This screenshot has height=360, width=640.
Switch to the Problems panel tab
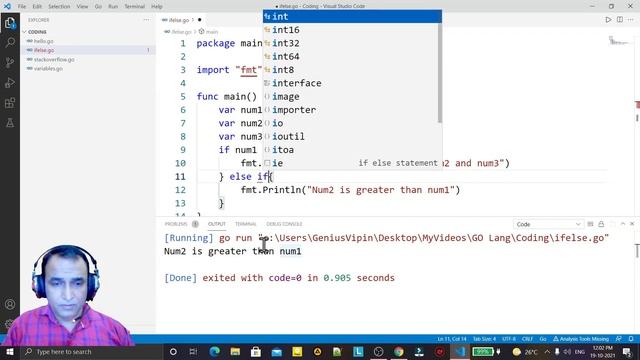tap(176, 224)
